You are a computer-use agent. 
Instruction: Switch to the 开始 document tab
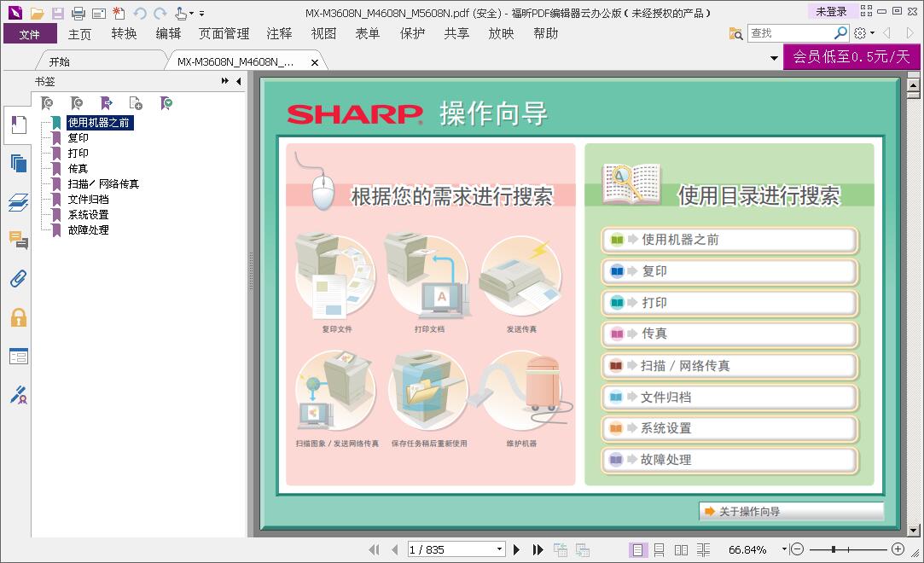tap(60, 61)
